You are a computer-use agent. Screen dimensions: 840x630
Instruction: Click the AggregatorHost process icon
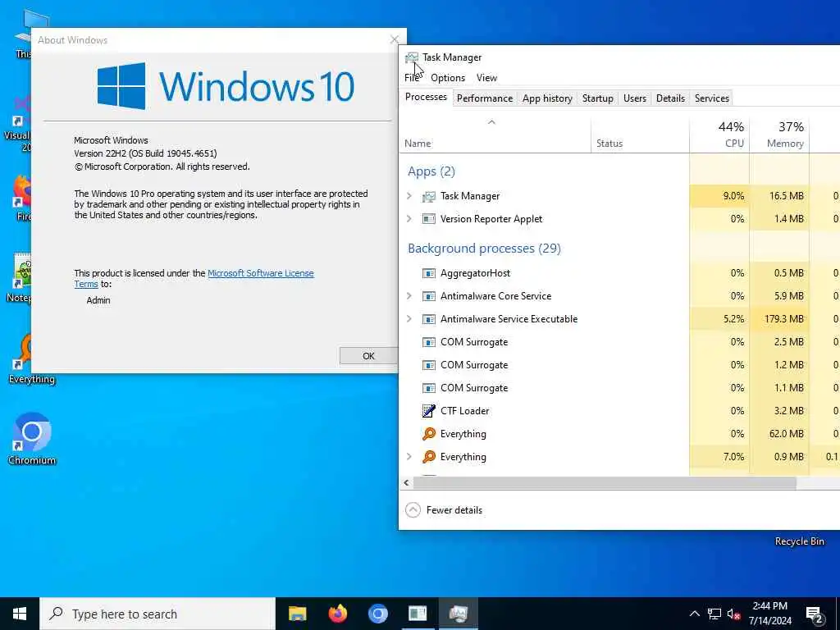pyautogui.click(x=428, y=273)
